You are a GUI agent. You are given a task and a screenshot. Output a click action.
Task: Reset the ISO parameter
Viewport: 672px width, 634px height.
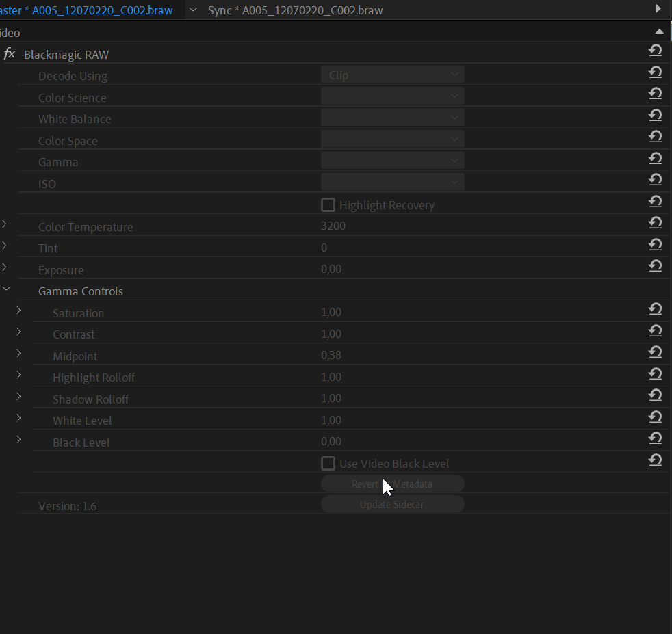coord(656,179)
